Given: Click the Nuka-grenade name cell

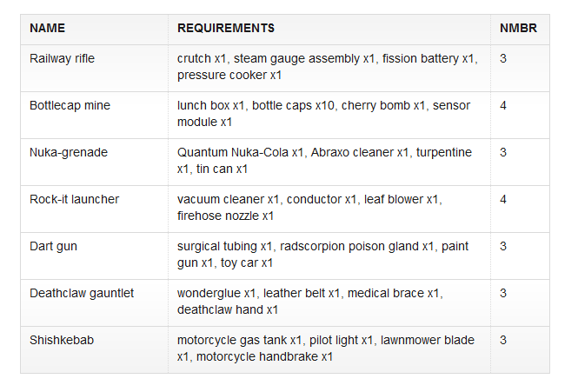Looking at the screenshot, I should click(x=69, y=153).
